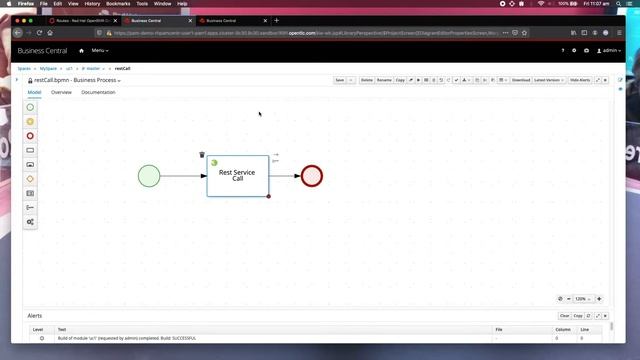Select Sub-processes palette icon

point(30,164)
